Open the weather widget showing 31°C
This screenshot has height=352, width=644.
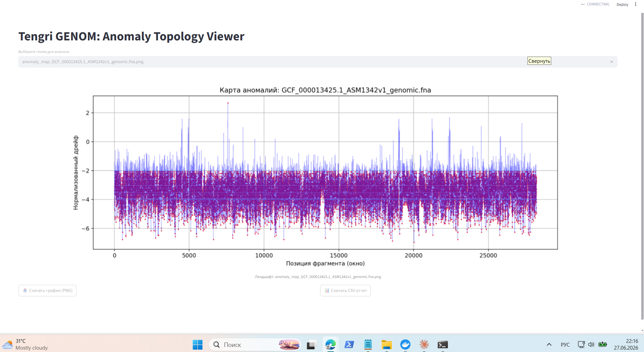click(25, 344)
